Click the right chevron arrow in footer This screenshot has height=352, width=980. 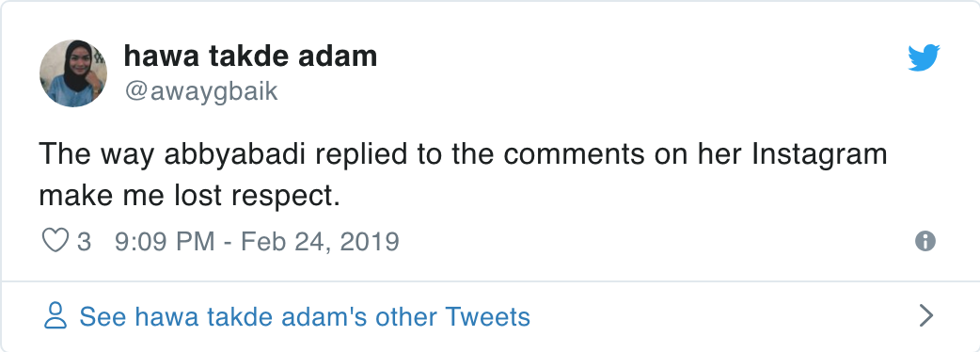pyautogui.click(x=926, y=315)
